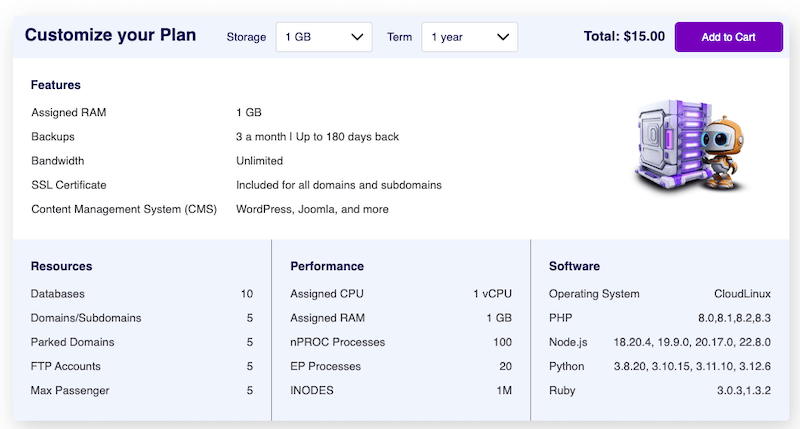Image resolution: width=800 pixels, height=429 pixels.
Task: Click the Features section heading
Action: [x=56, y=86]
